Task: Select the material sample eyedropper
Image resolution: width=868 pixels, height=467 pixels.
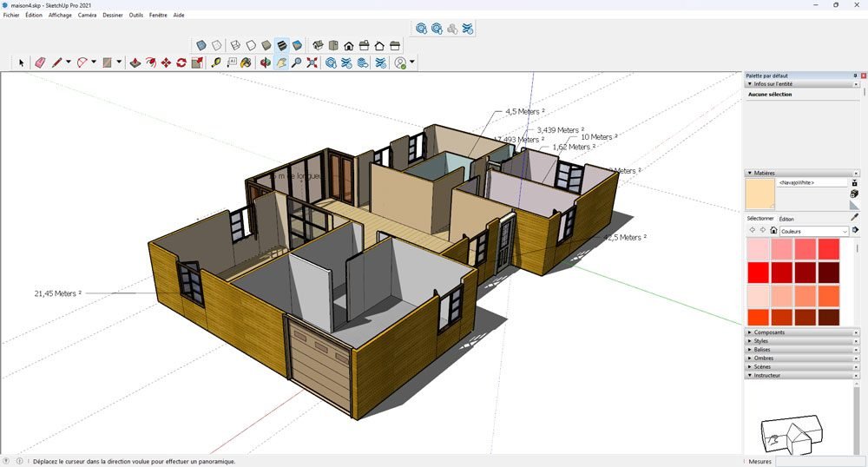Action: click(x=855, y=218)
